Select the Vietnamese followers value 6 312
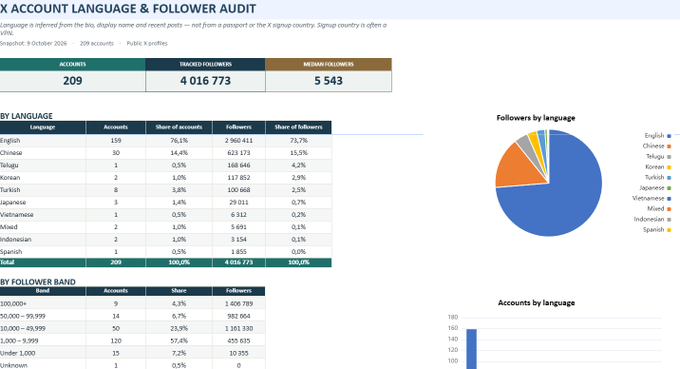680x369 pixels. pos(239,215)
